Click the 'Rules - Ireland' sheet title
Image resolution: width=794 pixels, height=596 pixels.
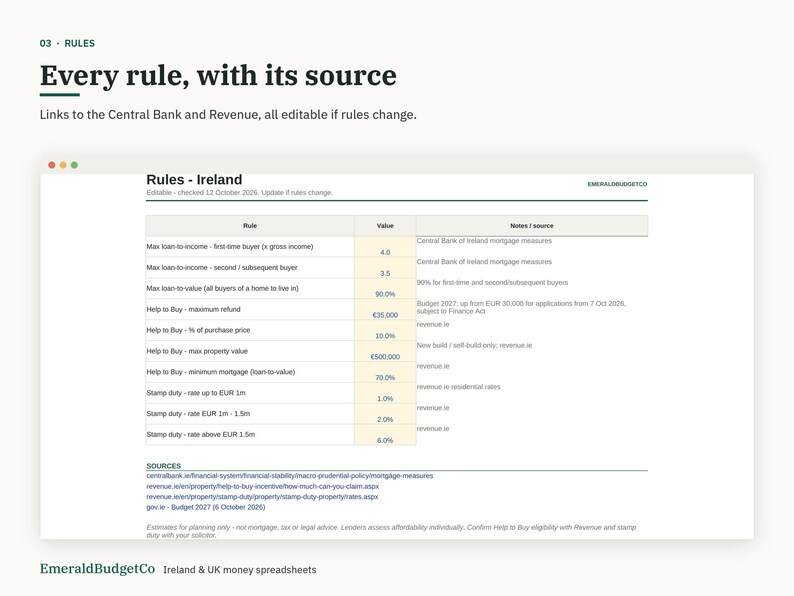194,180
